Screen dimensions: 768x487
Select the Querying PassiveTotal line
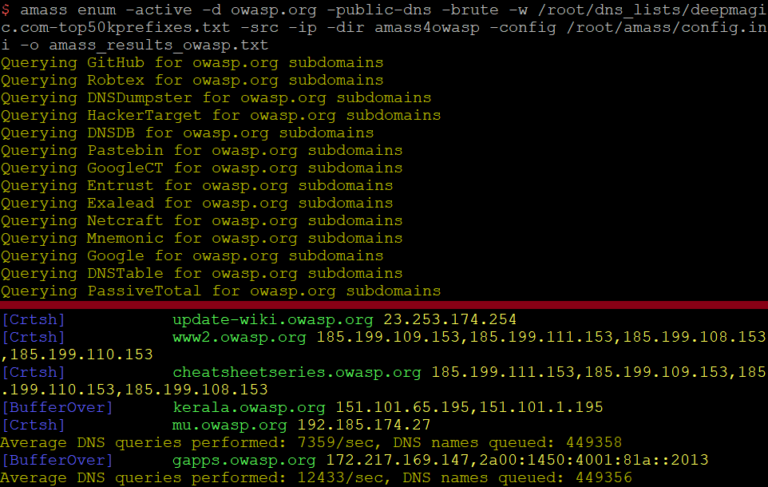tap(221, 292)
